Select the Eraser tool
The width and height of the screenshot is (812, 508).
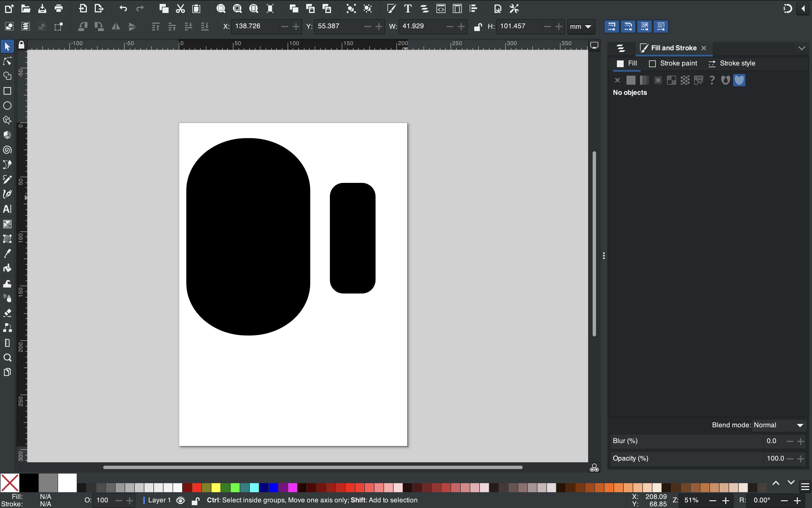point(7,313)
